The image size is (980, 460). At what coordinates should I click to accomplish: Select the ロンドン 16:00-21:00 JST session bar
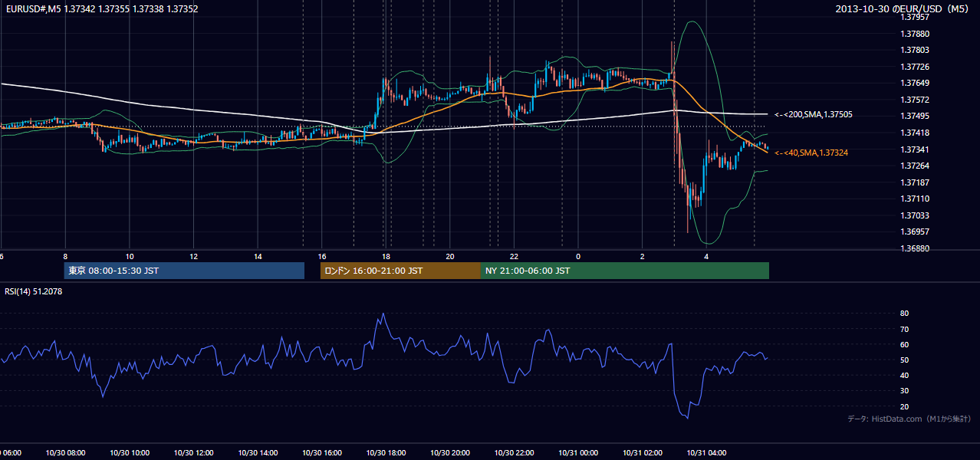pos(400,271)
